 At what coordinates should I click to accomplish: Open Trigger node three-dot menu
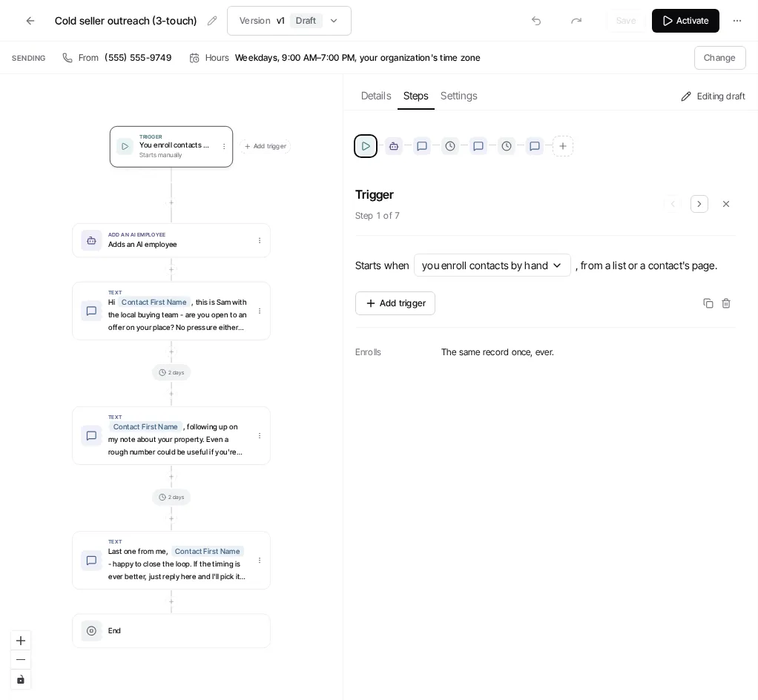(224, 146)
